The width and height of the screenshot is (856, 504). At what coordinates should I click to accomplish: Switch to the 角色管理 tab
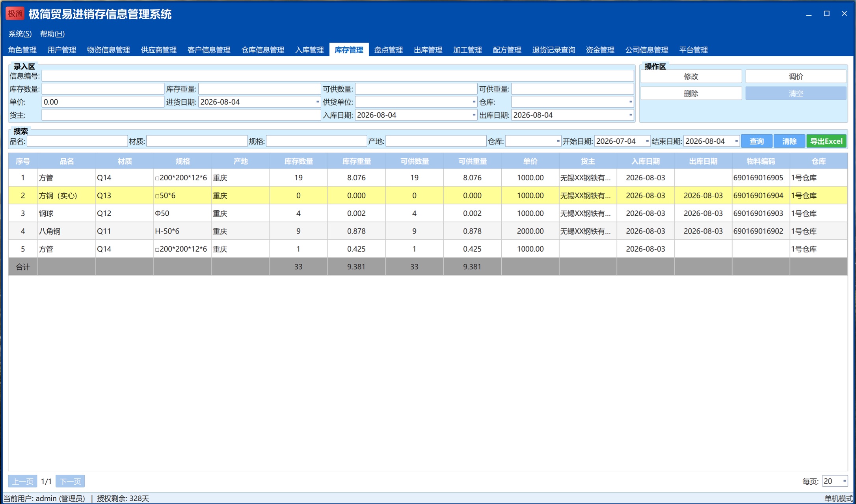coord(22,50)
